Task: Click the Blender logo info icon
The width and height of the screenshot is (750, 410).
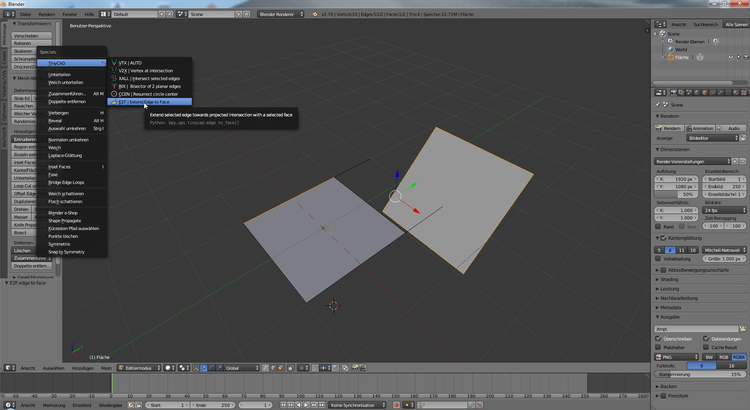Action: click(x=8, y=15)
